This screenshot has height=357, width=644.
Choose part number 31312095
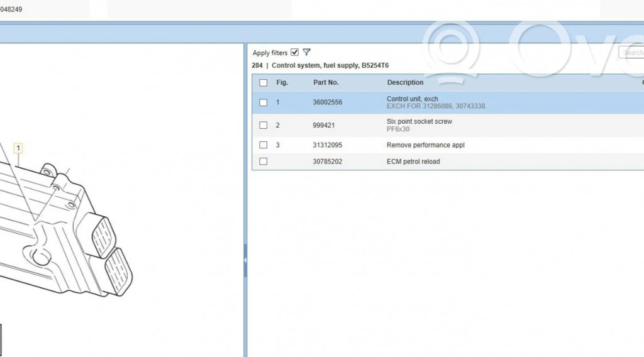tap(327, 145)
